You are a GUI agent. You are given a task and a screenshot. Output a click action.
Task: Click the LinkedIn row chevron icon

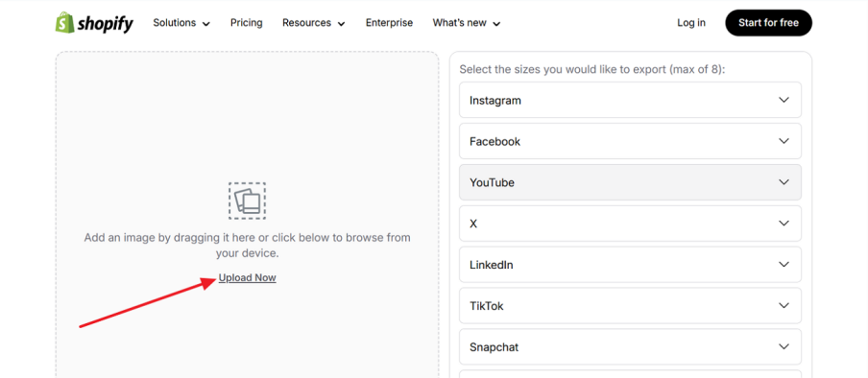tap(784, 265)
